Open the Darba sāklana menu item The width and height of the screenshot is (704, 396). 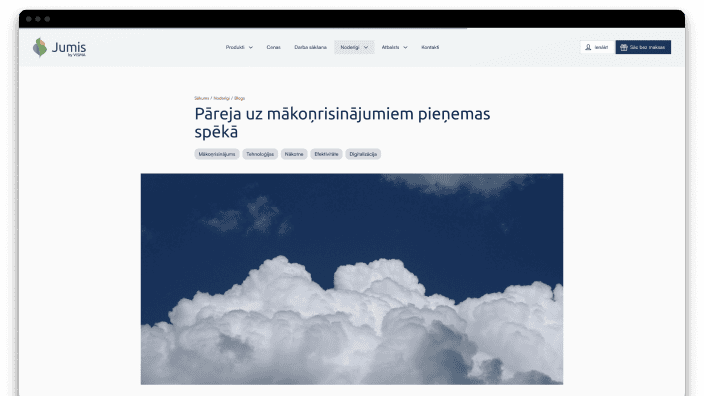tap(310, 47)
